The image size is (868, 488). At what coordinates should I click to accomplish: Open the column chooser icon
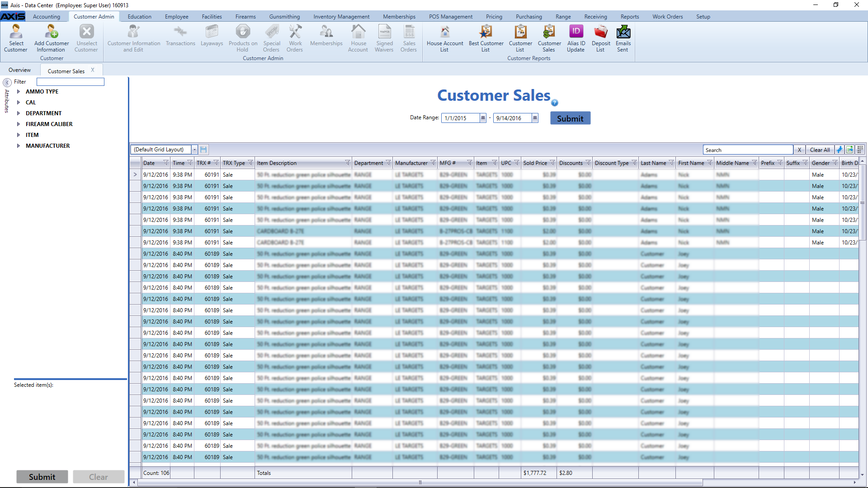[860, 150]
